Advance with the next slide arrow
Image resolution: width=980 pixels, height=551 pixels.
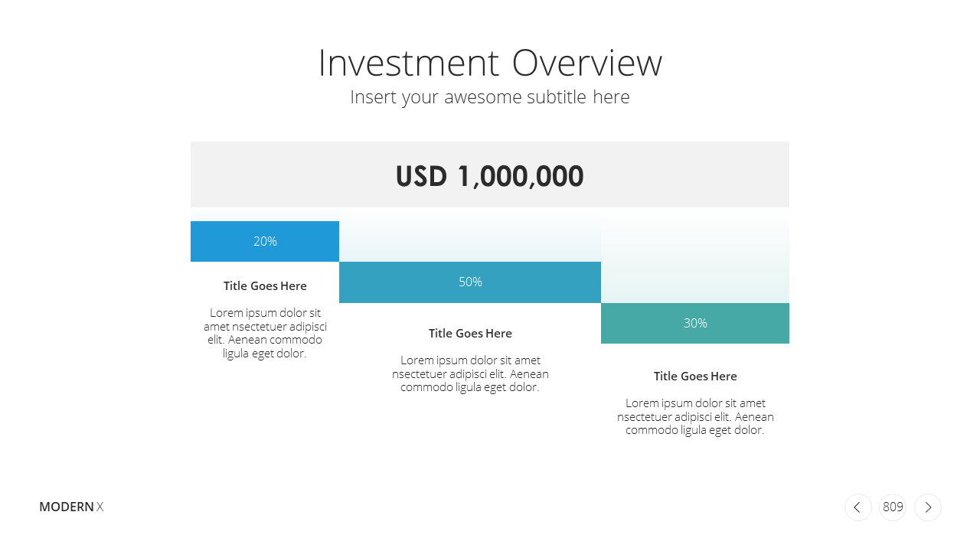pyautogui.click(x=928, y=507)
